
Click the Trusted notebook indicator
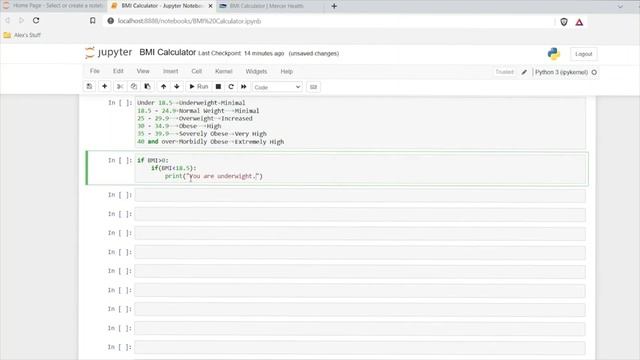(x=504, y=72)
